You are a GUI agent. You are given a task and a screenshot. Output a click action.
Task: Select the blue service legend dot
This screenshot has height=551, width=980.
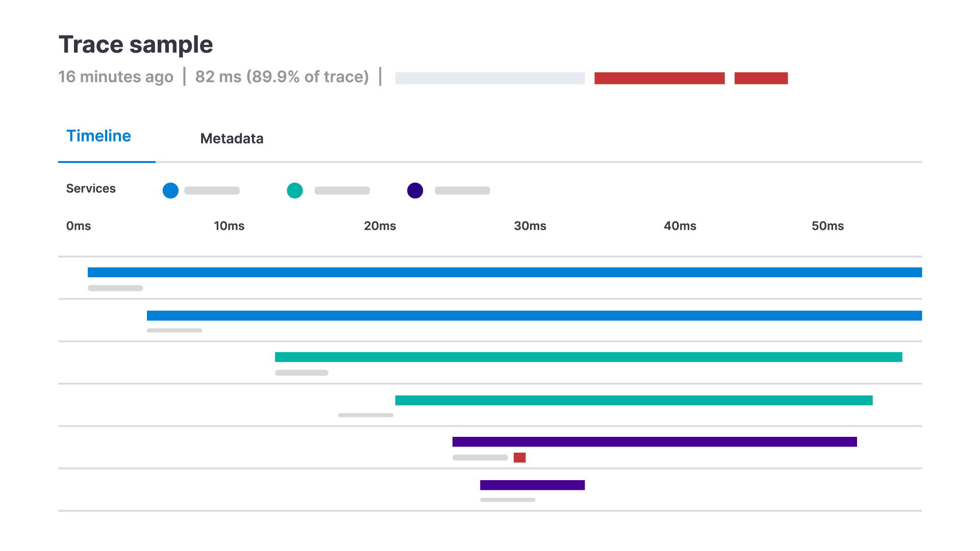coord(171,190)
